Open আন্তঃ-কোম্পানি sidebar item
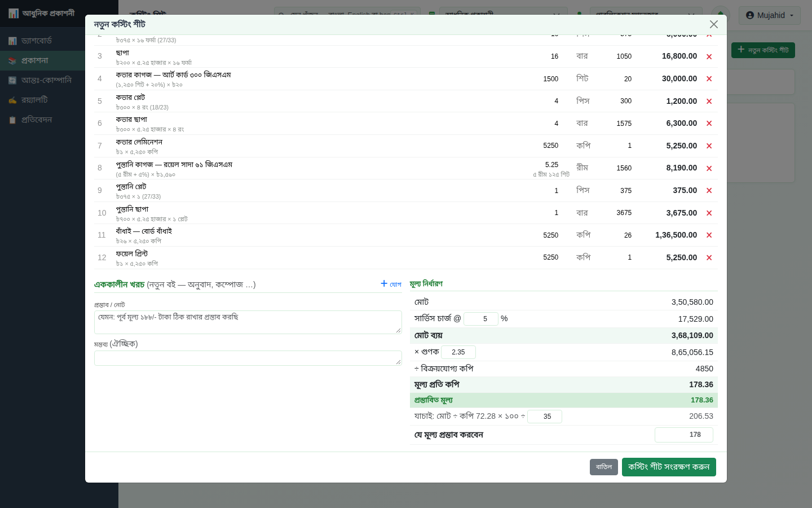 (x=42, y=80)
